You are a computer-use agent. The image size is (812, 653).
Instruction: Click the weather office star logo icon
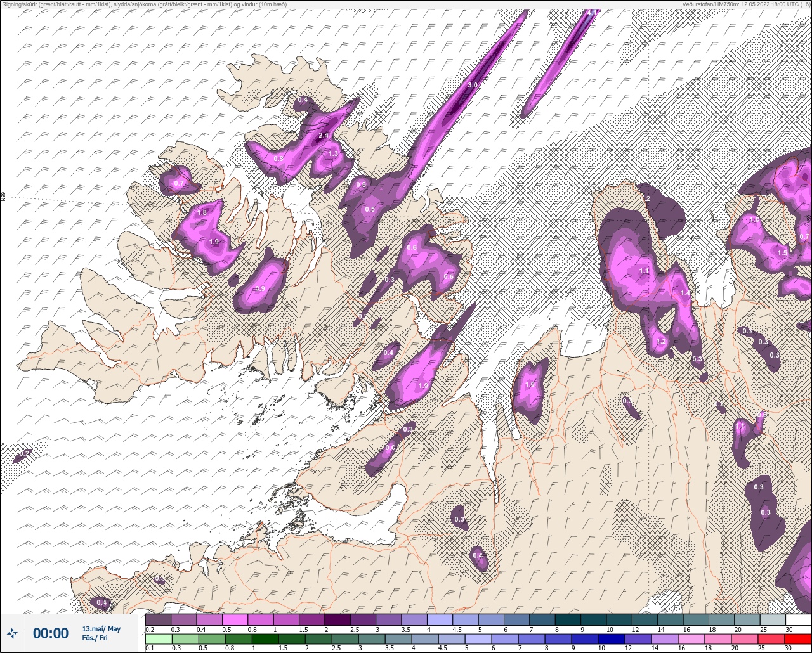pos(13,633)
